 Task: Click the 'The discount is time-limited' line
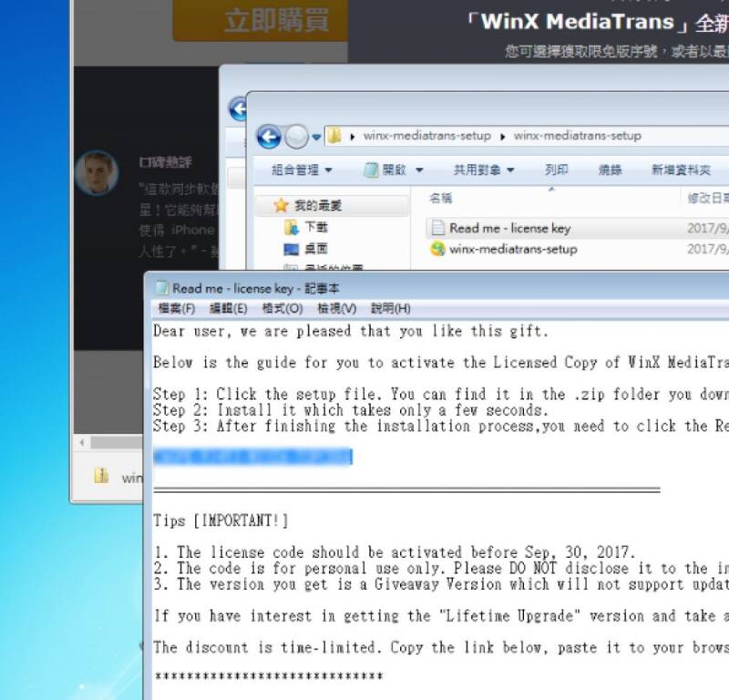click(441, 647)
